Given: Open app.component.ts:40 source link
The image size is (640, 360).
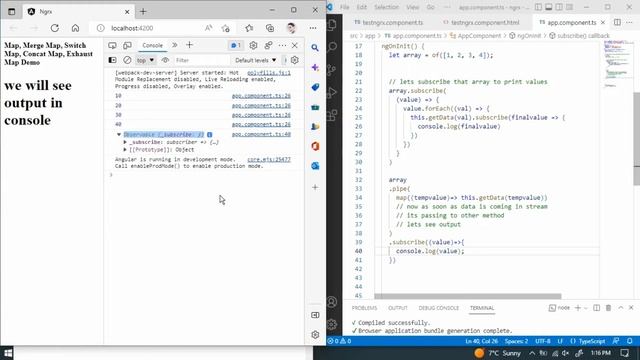Looking at the screenshot, I should pyautogui.click(x=261, y=134).
